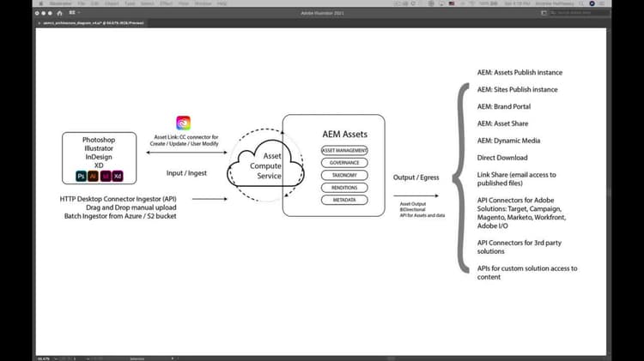Open the zoom level dropdown in status bar
Image resolution: width=644 pixels, height=361 pixels.
coord(56,358)
